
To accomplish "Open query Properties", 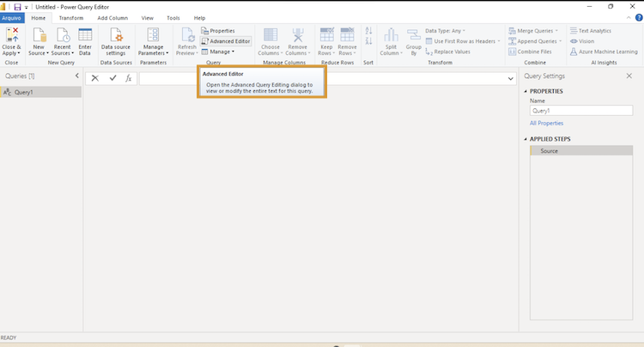I will 218,31.
